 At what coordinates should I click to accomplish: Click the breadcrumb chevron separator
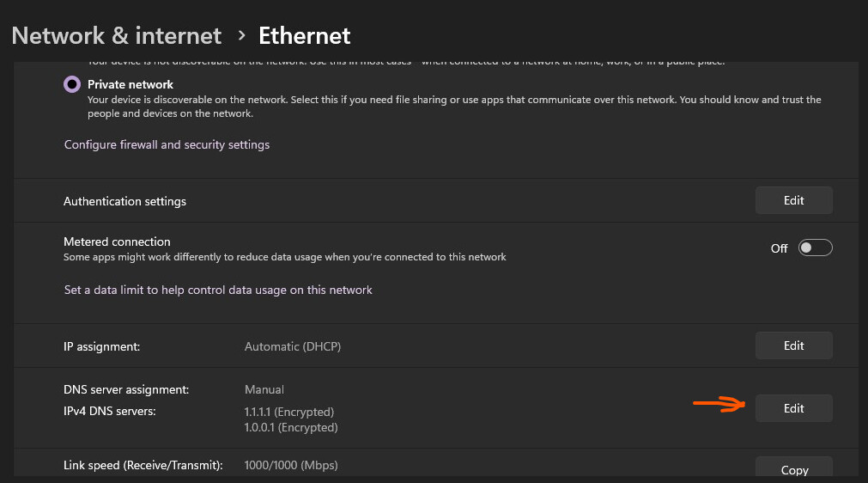tap(241, 35)
